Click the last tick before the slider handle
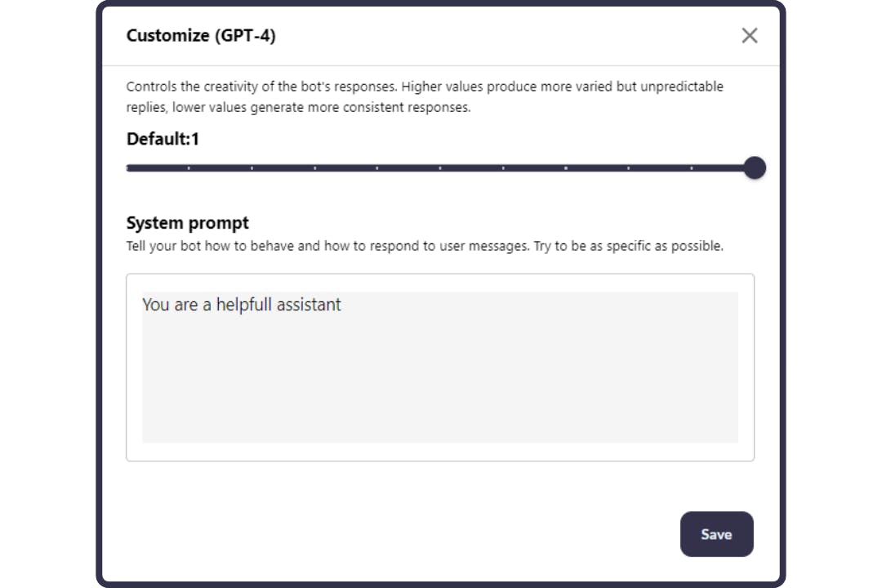882x588 pixels. pos(692,168)
